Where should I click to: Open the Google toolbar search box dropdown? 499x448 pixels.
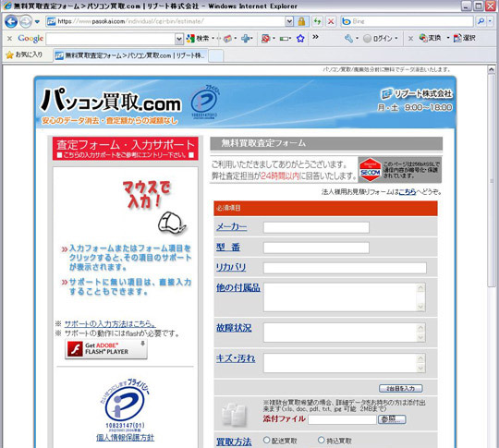point(179,39)
